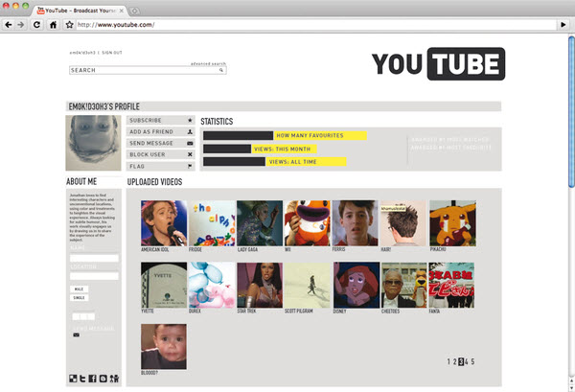Screen dimensions: 575x392
Task: Click the VIEWS: THIS MONTH statistic bar
Action: (x=260, y=149)
